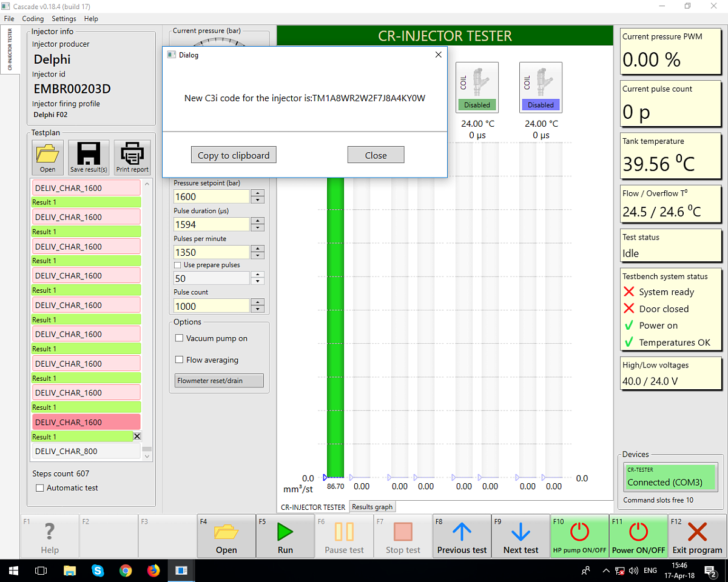Click the F7 Stop test button
The height and width of the screenshot is (582, 728).
(x=403, y=536)
